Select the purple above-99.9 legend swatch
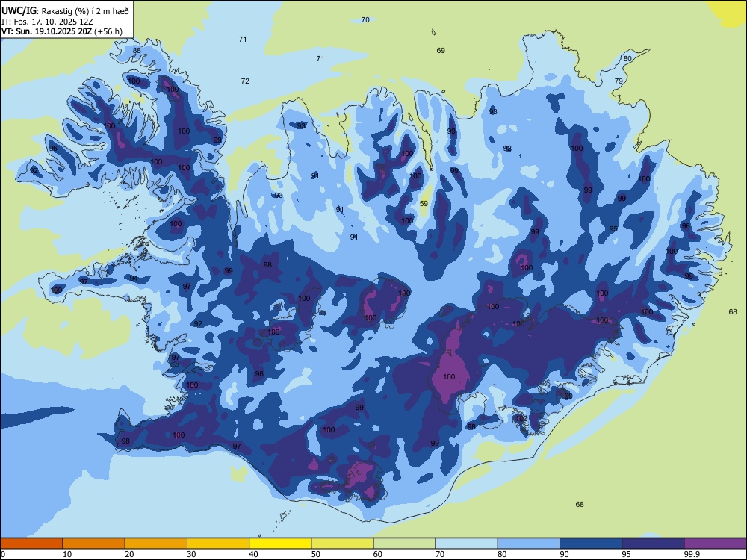 tap(715, 544)
